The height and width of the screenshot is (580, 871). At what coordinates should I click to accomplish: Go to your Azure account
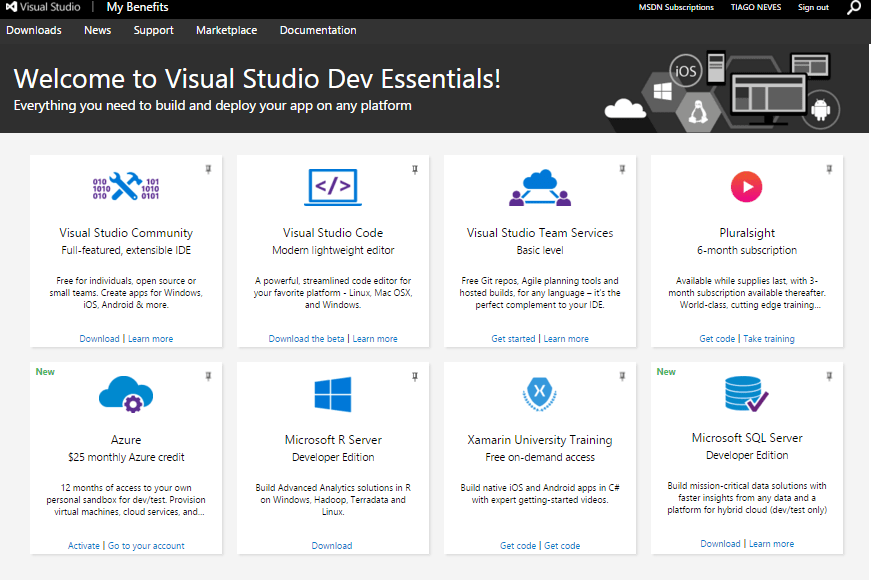tap(146, 546)
